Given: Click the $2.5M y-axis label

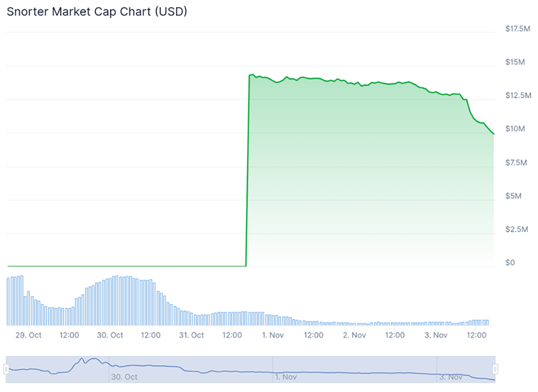Looking at the screenshot, I should click(x=516, y=229).
